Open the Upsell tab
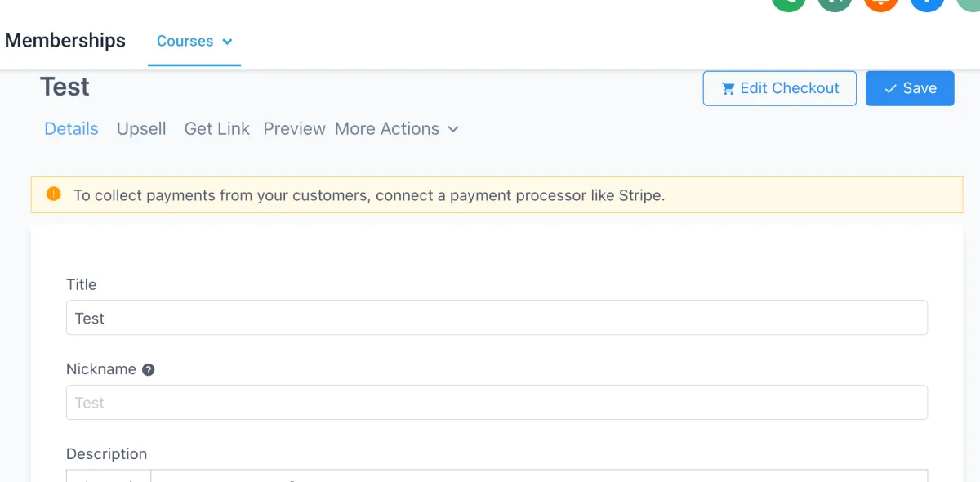Screen dimensions: 980x482 pos(141,128)
